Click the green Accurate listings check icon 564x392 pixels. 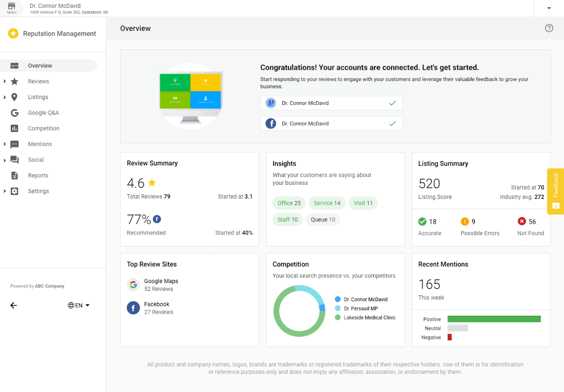pos(422,222)
